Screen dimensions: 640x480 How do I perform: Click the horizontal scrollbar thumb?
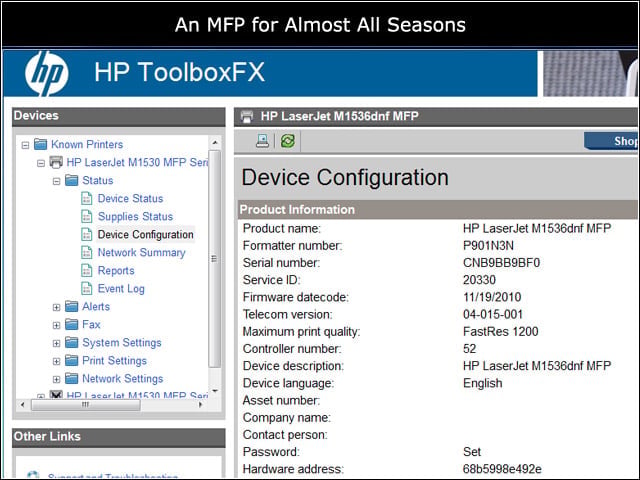point(86,405)
